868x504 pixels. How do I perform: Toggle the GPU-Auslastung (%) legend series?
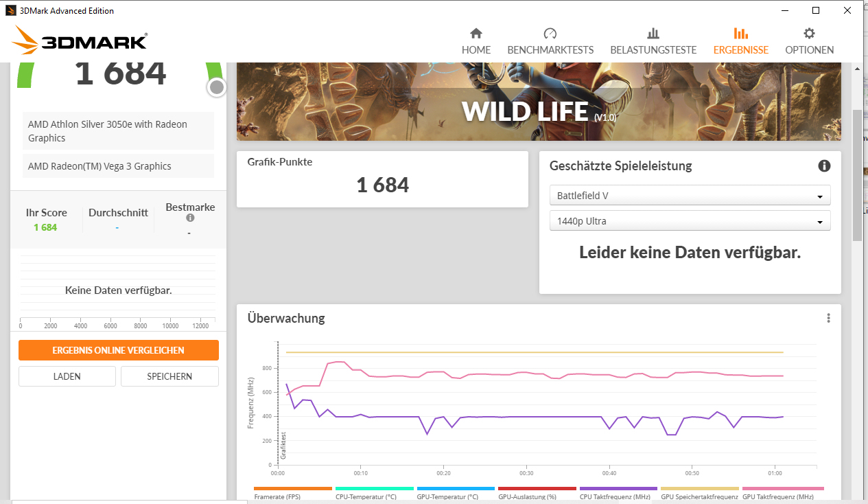[537, 494]
